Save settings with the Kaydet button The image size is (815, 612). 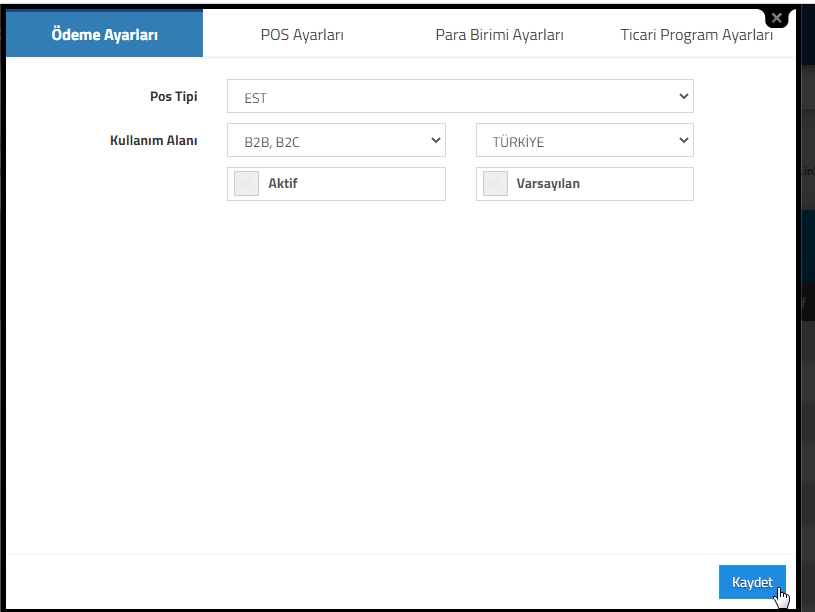752,582
